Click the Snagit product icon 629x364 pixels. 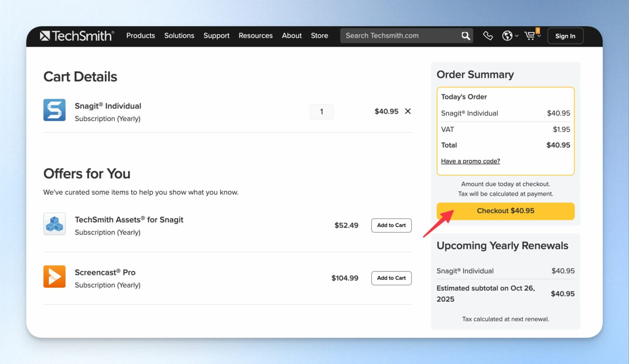point(54,110)
